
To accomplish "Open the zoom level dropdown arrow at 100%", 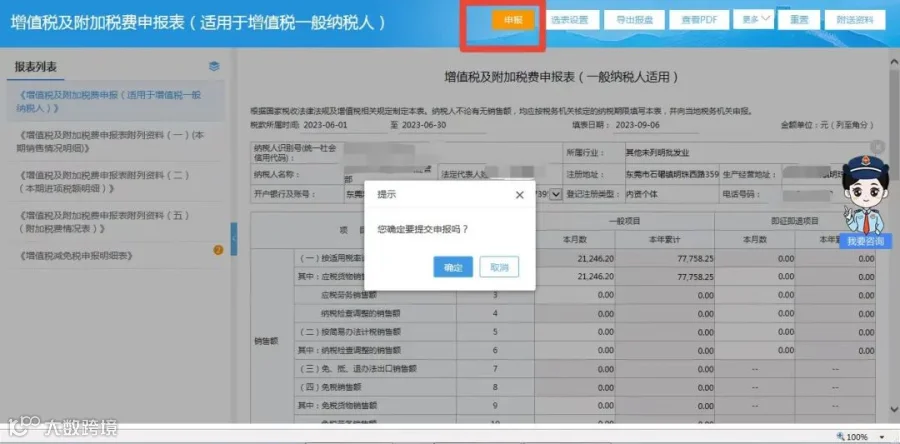I will 881,437.
